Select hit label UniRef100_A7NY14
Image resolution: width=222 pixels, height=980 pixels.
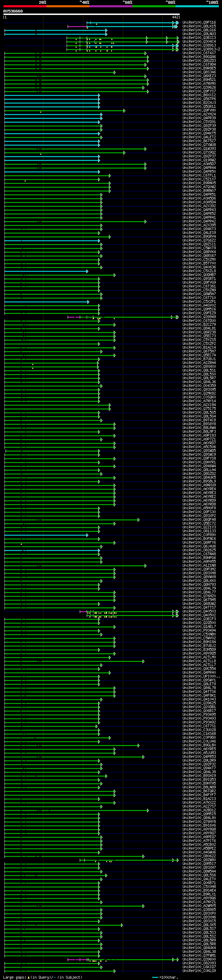click(199, 401)
